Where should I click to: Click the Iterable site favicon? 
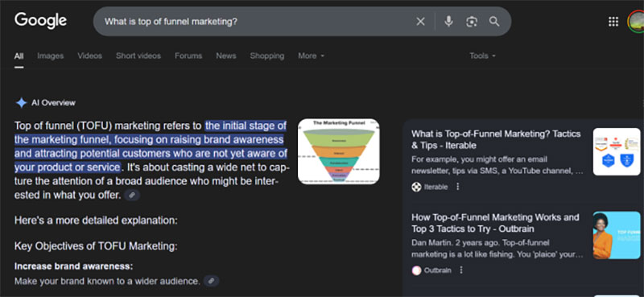pos(416,187)
